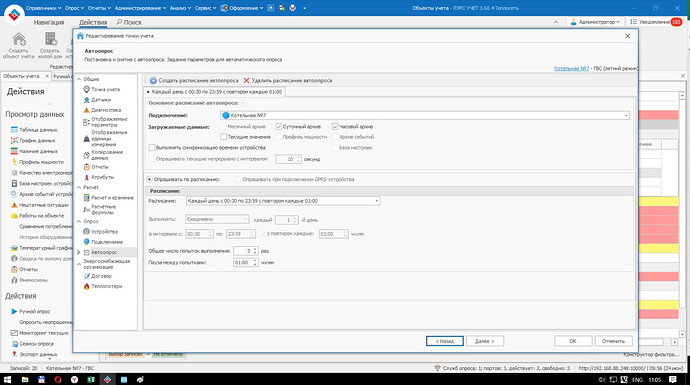Open the Администрирование menu
This screenshot has width=690, height=385.
coord(140,8)
